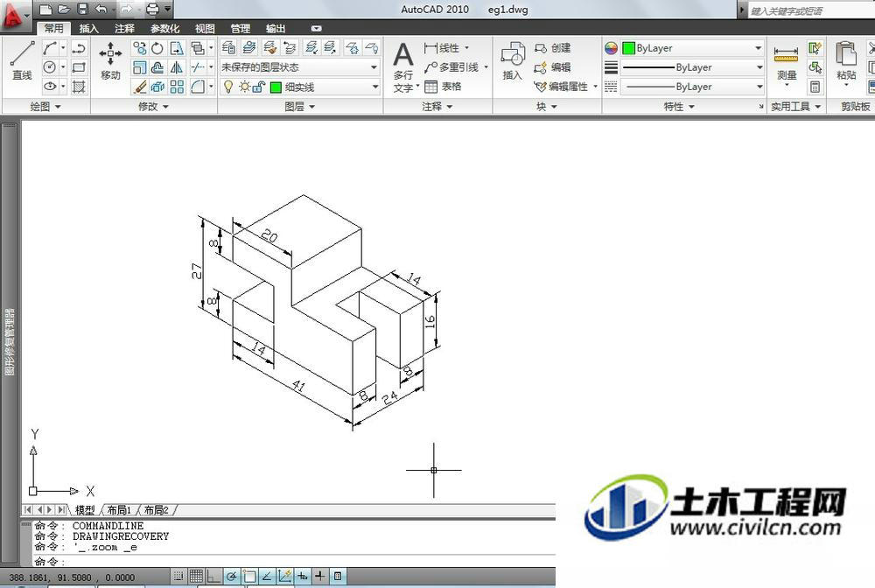Switch to the 输出 ribbon tab

pyautogui.click(x=276, y=28)
